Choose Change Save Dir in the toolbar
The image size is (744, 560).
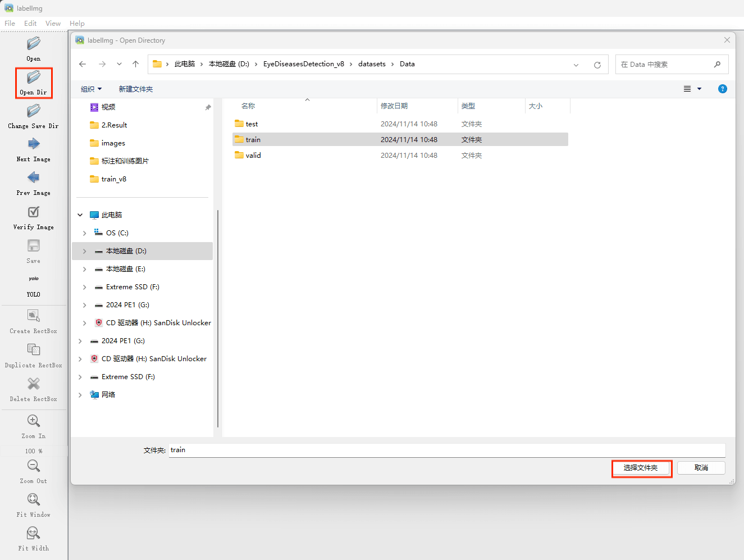pyautogui.click(x=34, y=111)
